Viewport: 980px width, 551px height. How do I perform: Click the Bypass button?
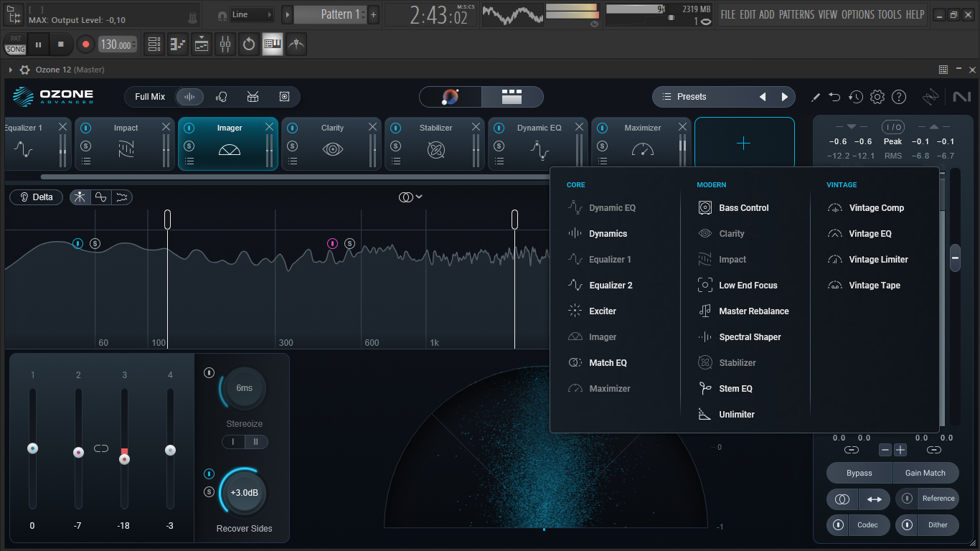pos(859,473)
